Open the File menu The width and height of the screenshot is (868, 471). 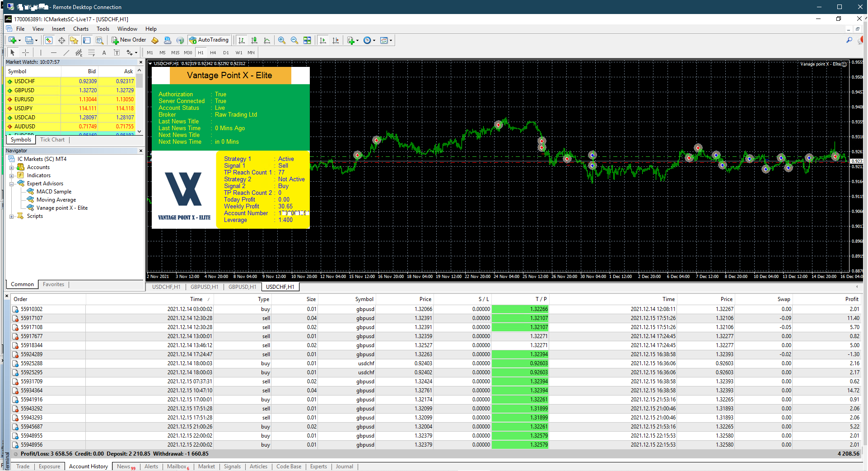point(20,29)
